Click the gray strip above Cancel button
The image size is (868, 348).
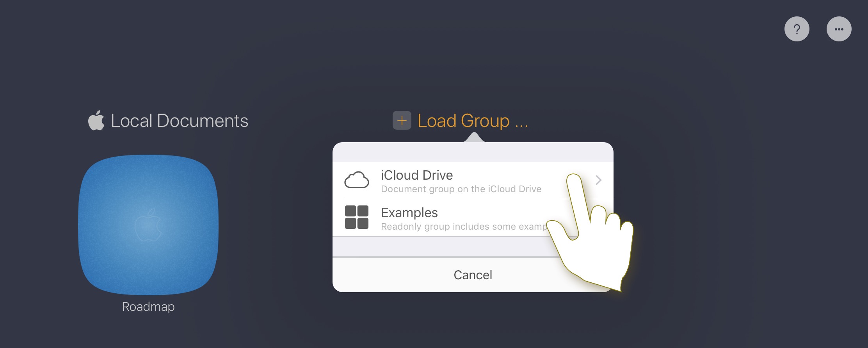(429, 246)
